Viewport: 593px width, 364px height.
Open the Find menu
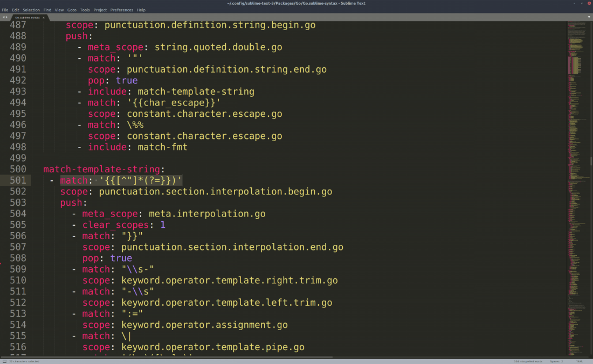47,10
